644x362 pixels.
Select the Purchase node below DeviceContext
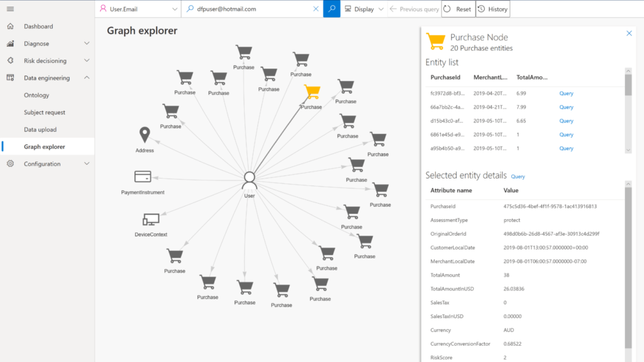point(175,256)
